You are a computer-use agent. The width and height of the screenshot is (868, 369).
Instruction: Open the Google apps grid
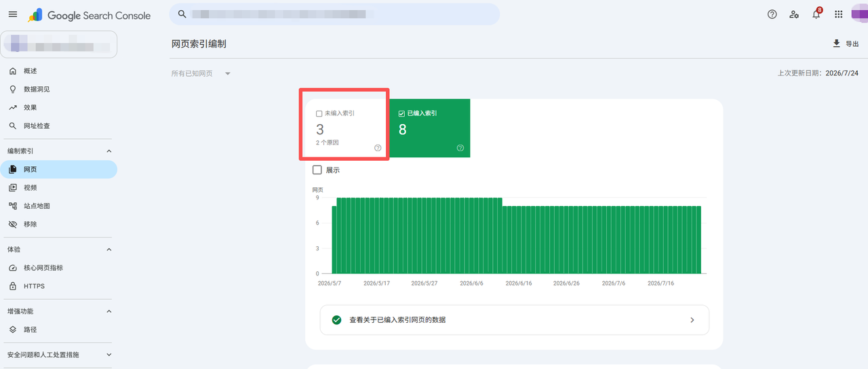pyautogui.click(x=839, y=14)
